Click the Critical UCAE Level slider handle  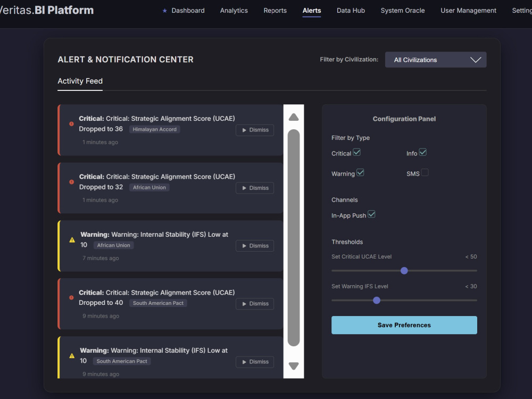coord(404,271)
